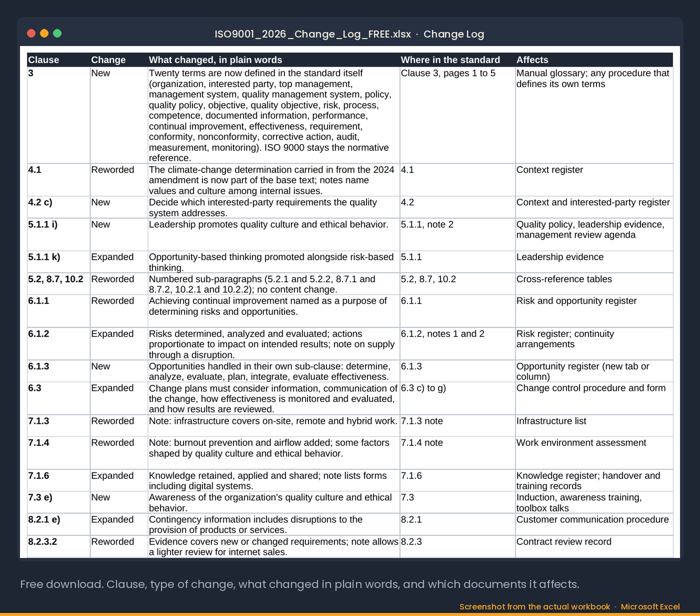
Task: Click the 'Manual glossary' affects cell
Action: click(x=594, y=115)
